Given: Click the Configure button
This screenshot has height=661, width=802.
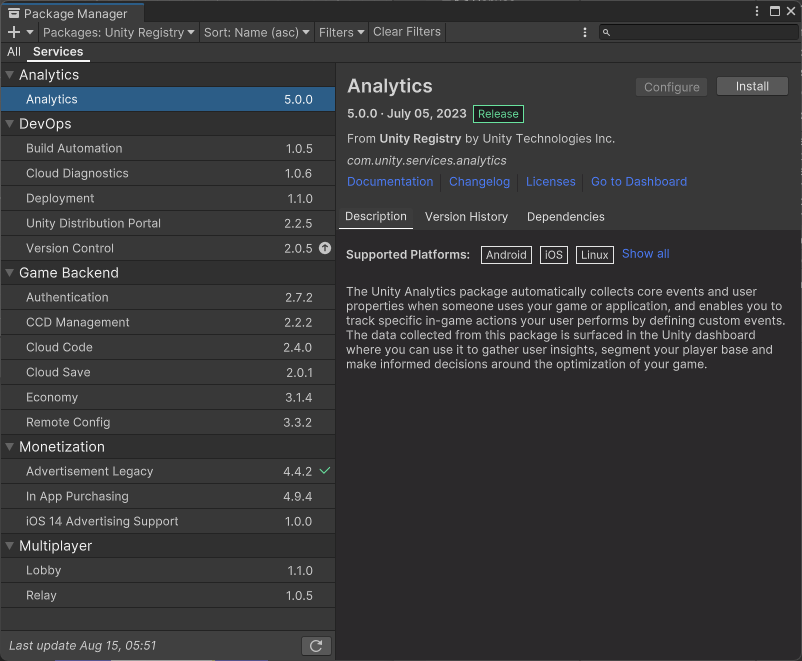Looking at the screenshot, I should (x=671, y=87).
